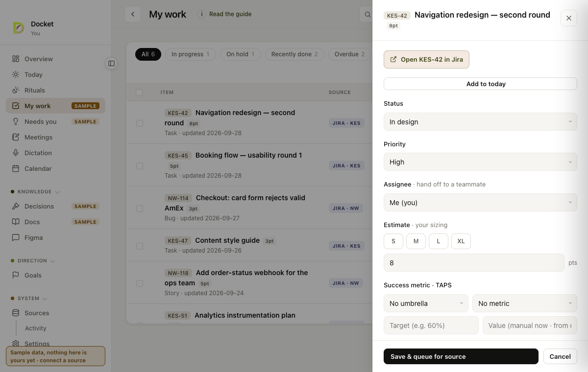Check the NW-118 order-status webhook checkbox

140,283
